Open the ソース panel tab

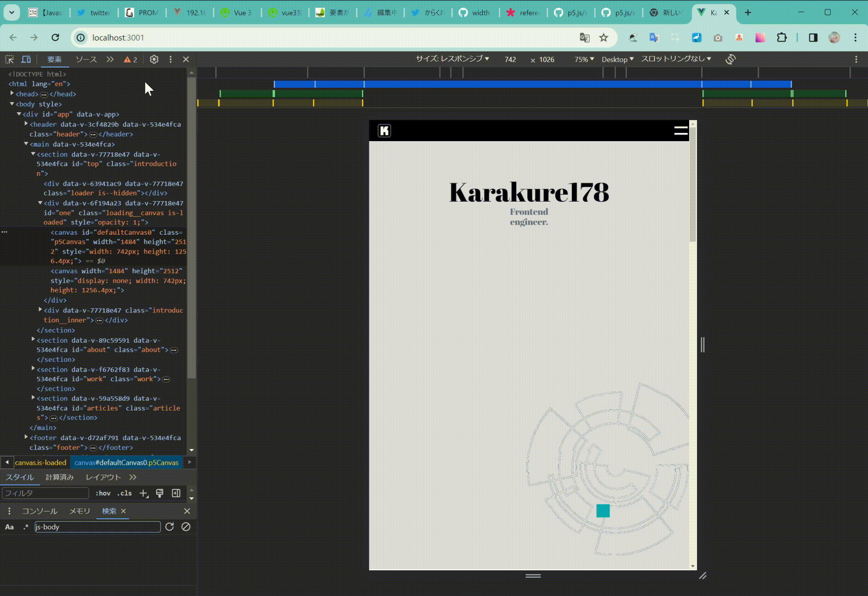coord(86,60)
